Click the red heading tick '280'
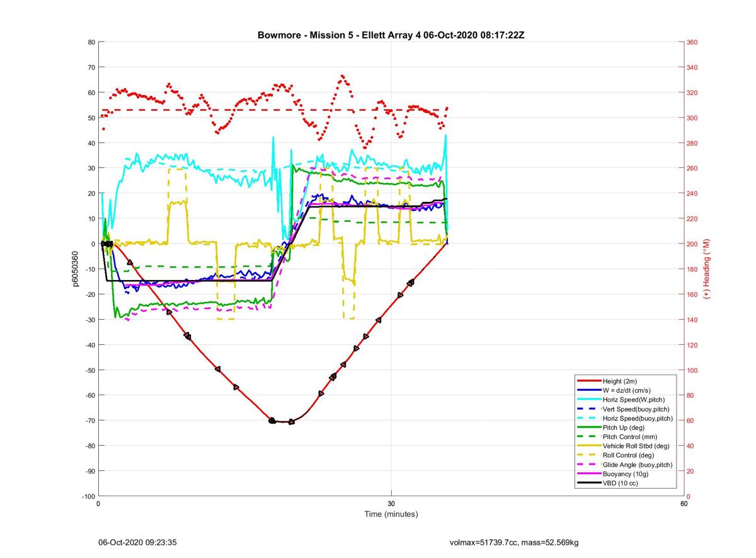The width and height of the screenshot is (756, 558). [x=692, y=143]
